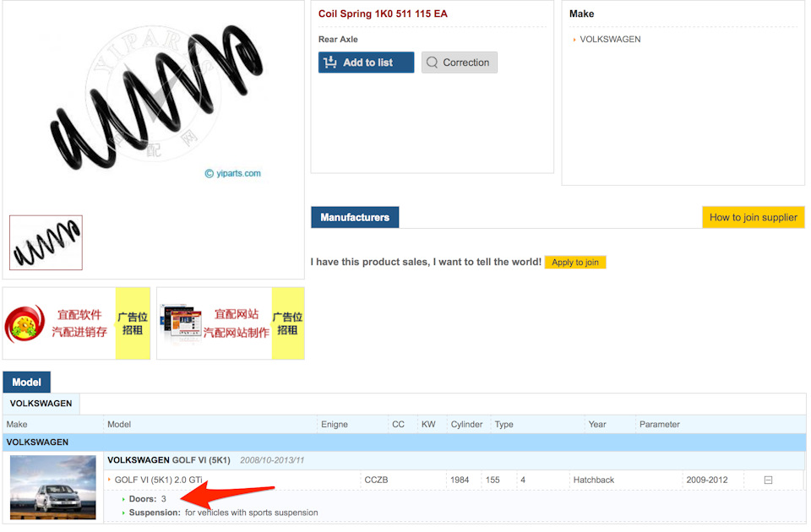Viewport: 811px width, 532px height.
Task: Click the GOLF VI (5K1) 2.0 GTi model entry
Action: coord(158,480)
